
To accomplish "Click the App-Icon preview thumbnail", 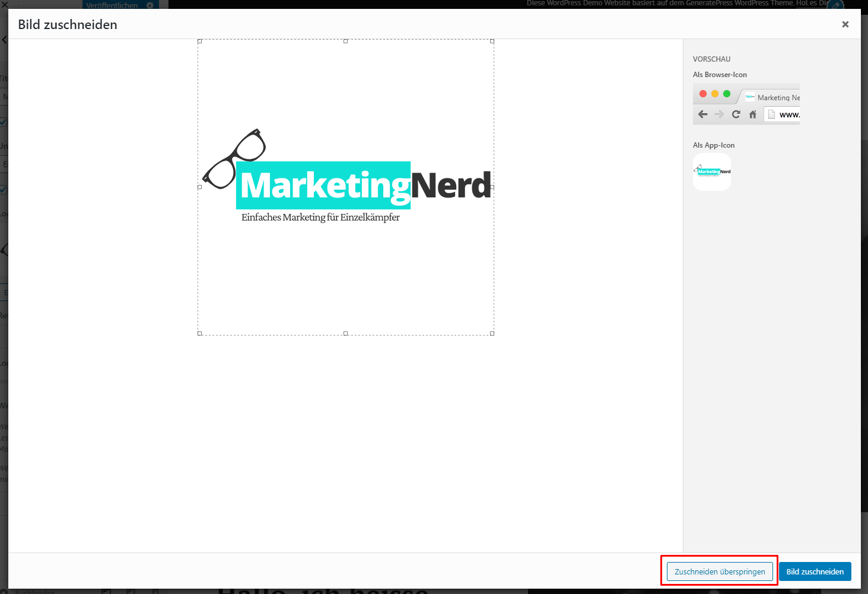I will [x=712, y=172].
